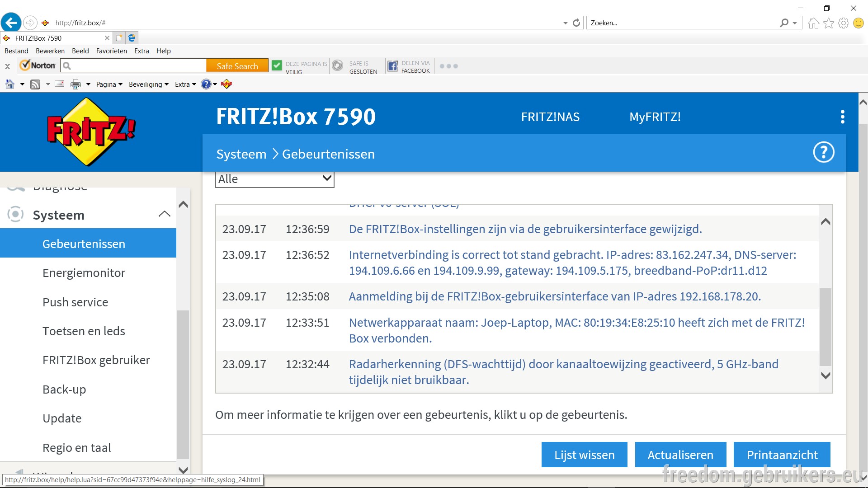Screen dimensions: 868x488
Task: Open the Favorites star icon
Action: pyautogui.click(x=829, y=23)
